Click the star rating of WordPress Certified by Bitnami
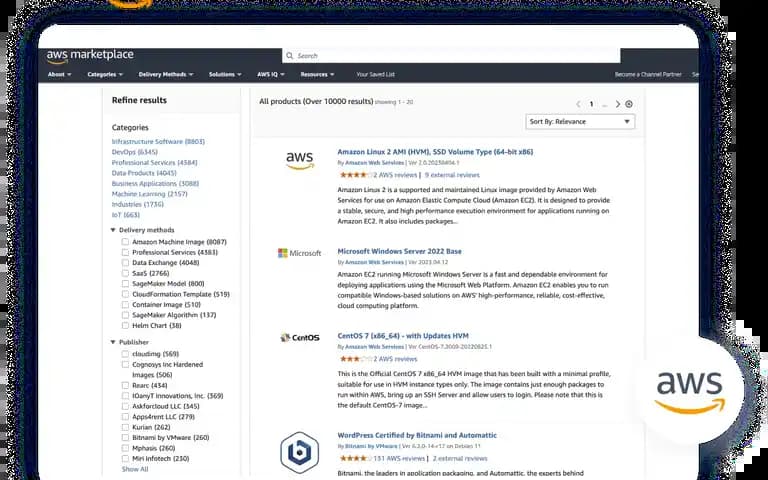Screen dimensions: 768x480 click(x=356, y=458)
